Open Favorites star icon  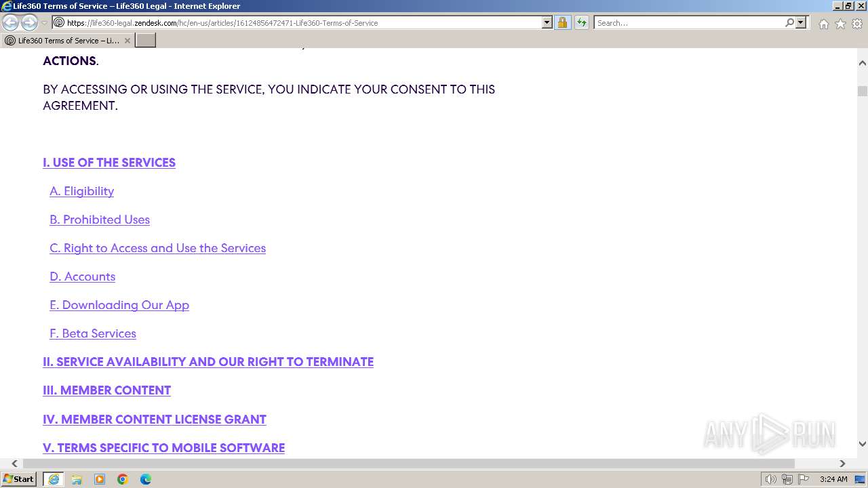point(840,24)
